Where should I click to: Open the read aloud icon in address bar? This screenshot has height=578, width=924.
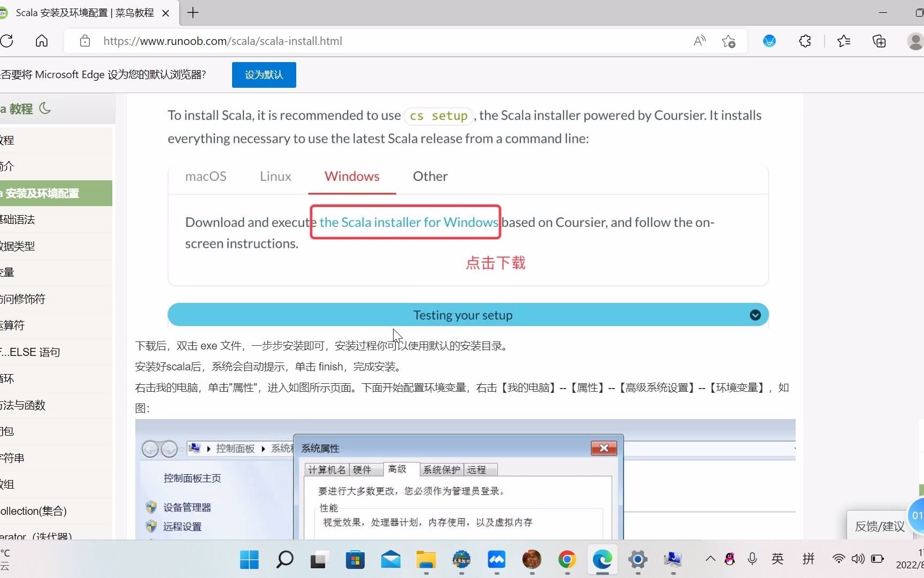coord(699,41)
